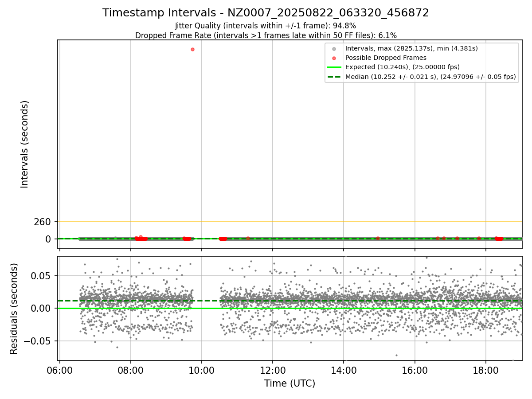Viewport: 532px width, 399px height.
Task: Click the outlier red point near top of plot
Action: point(192,49)
